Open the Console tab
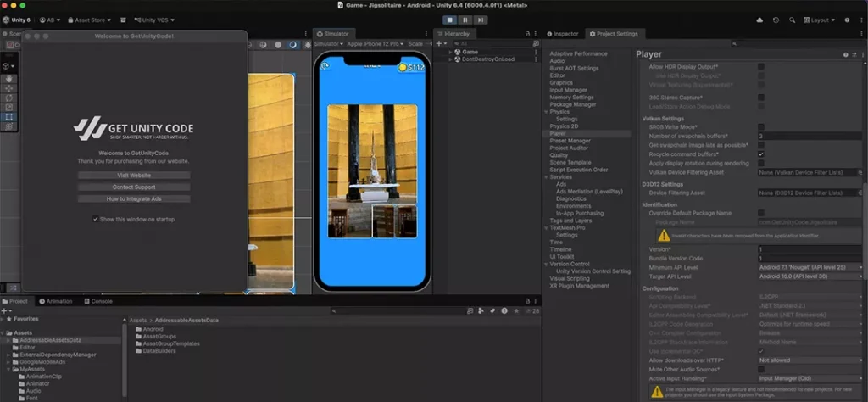The width and height of the screenshot is (868, 402). point(100,301)
